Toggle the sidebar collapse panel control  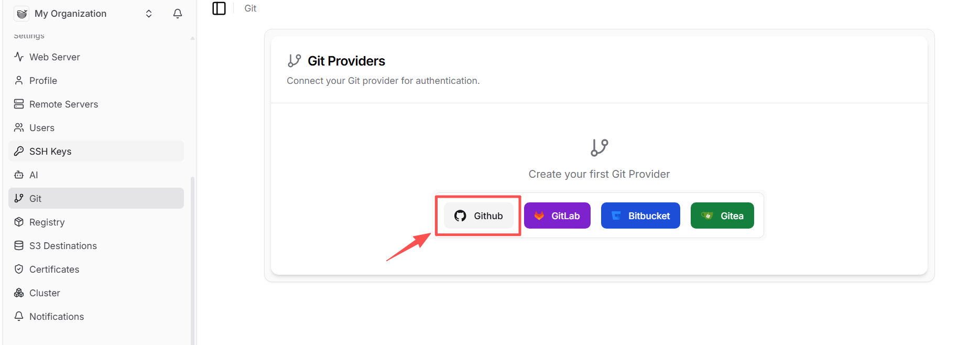click(x=219, y=8)
